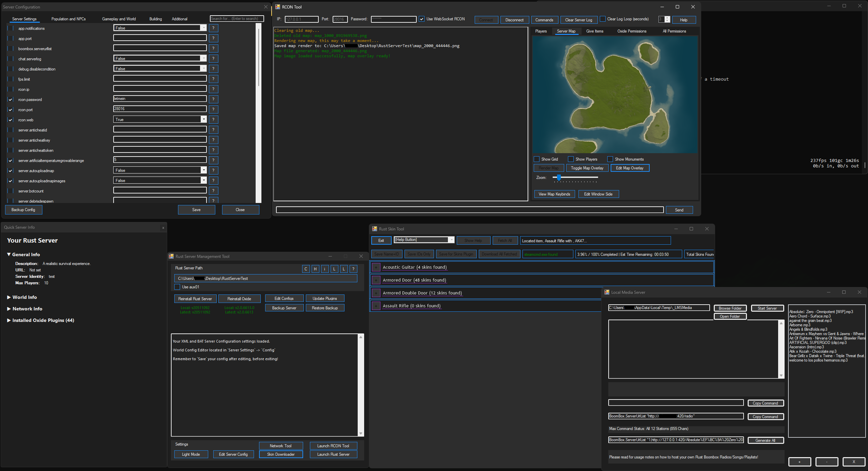The width and height of the screenshot is (868, 471).
Task: Click the RCON command input field
Action: [470, 210]
